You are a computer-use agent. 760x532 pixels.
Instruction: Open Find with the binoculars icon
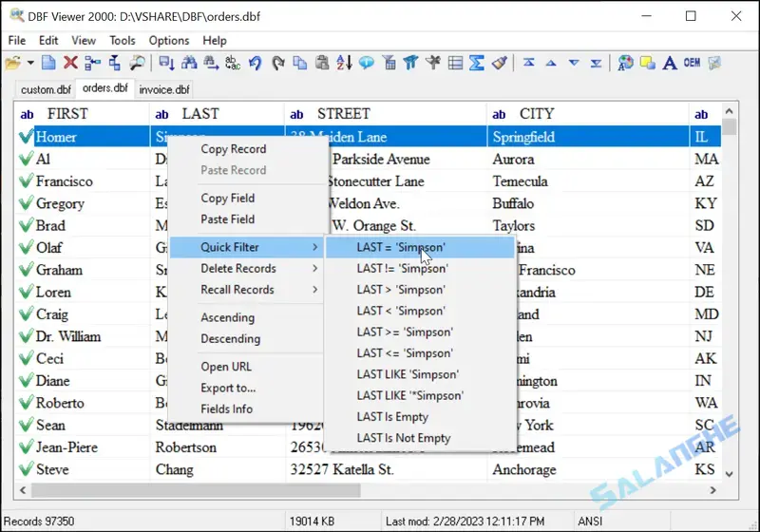[189, 63]
